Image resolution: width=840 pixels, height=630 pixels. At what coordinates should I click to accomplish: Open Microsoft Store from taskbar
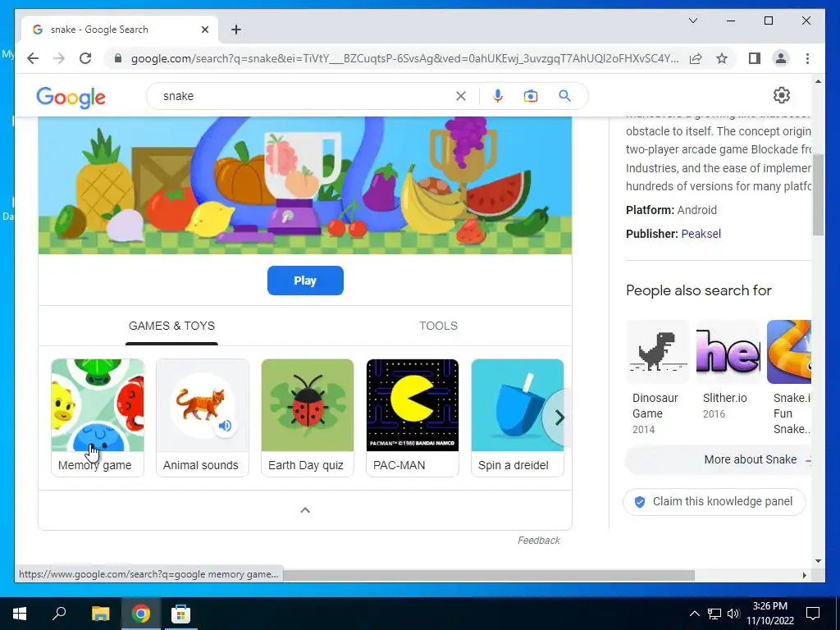pyautogui.click(x=180, y=614)
